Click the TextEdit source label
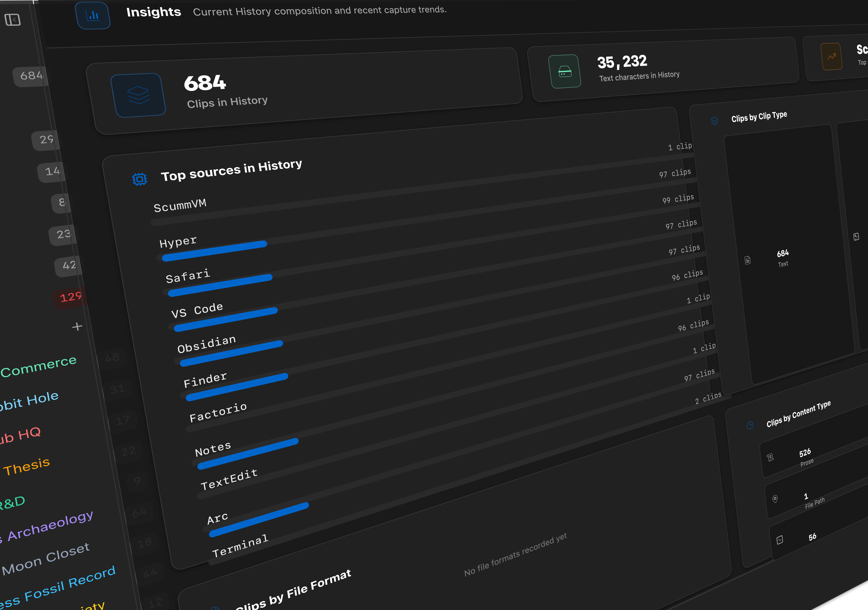868x610 pixels. coord(229,480)
